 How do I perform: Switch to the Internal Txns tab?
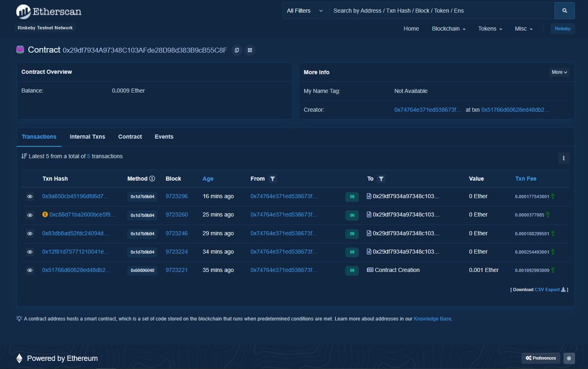[x=87, y=137]
